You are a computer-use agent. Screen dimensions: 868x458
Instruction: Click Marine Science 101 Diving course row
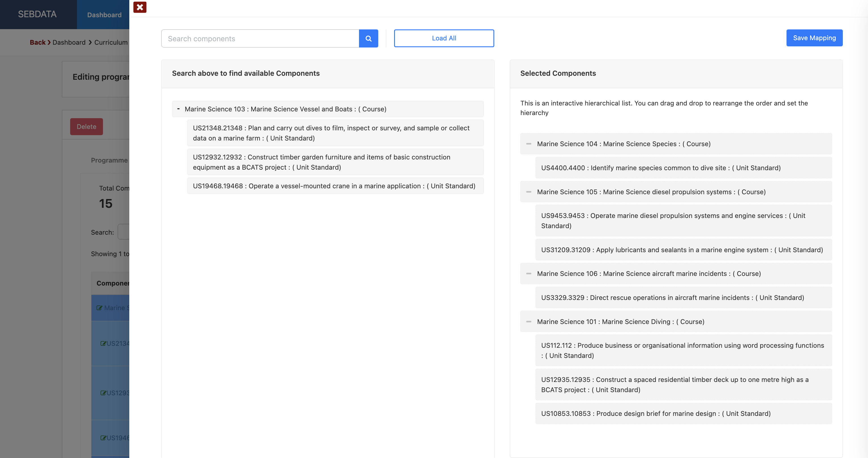[676, 322]
